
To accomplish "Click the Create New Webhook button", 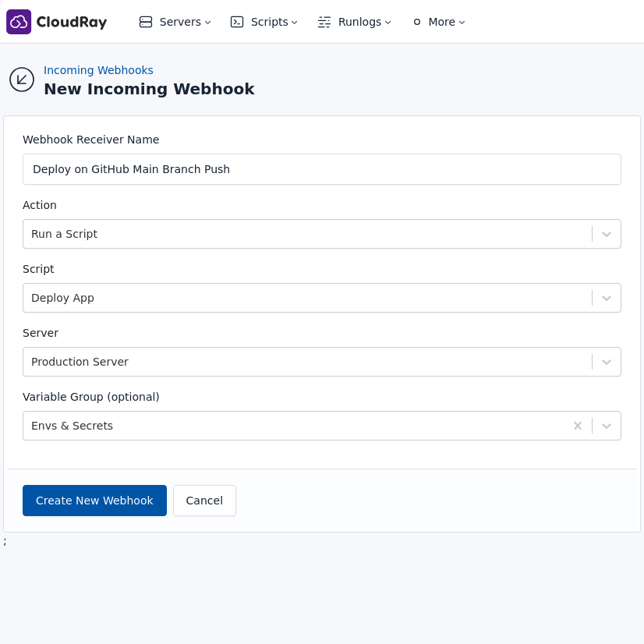I will point(94,501).
